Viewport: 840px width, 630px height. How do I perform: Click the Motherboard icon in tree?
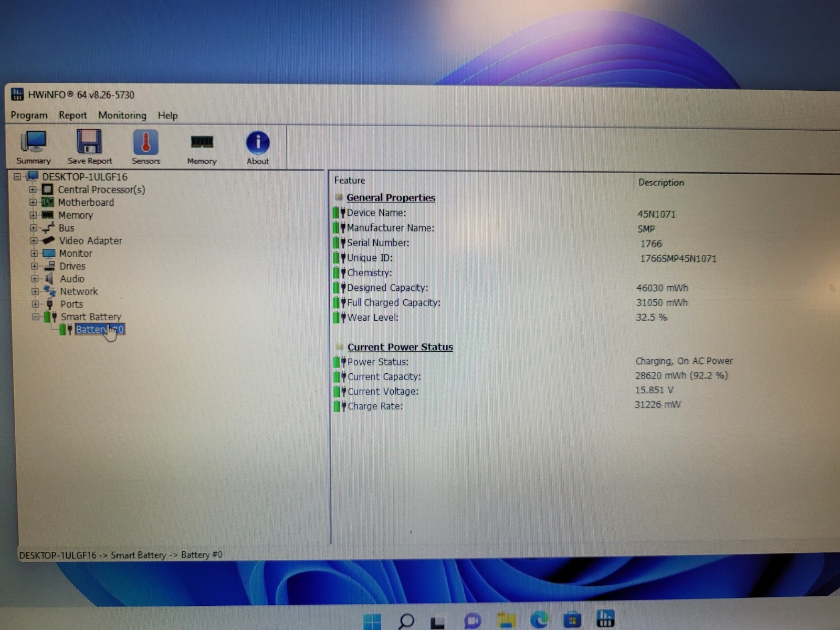[48, 202]
